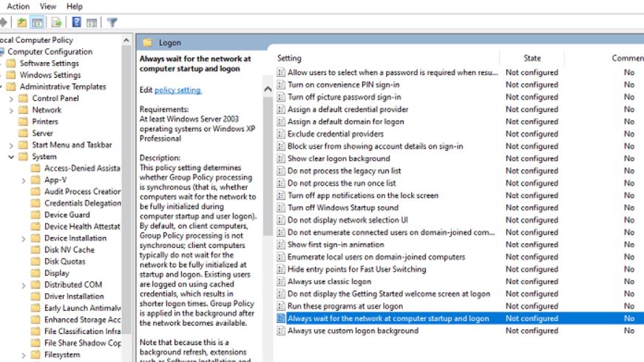Sort list by the State column header
The height and width of the screenshot is (362, 644).
pos(532,58)
